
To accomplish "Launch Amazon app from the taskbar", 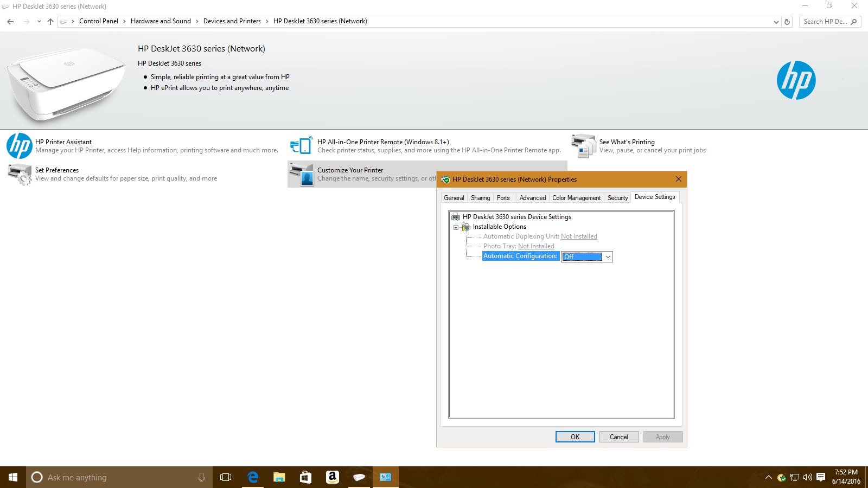I will pos(332,477).
